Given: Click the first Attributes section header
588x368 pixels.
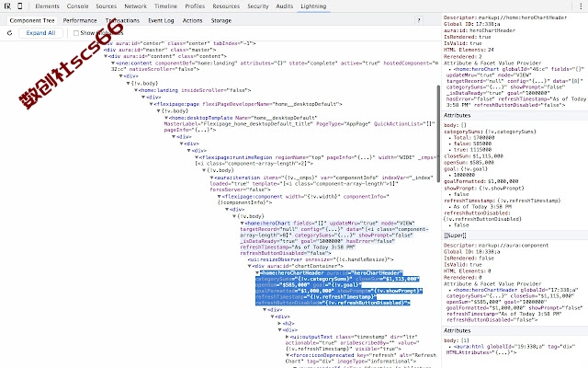Looking at the screenshot, I should 458,115.
